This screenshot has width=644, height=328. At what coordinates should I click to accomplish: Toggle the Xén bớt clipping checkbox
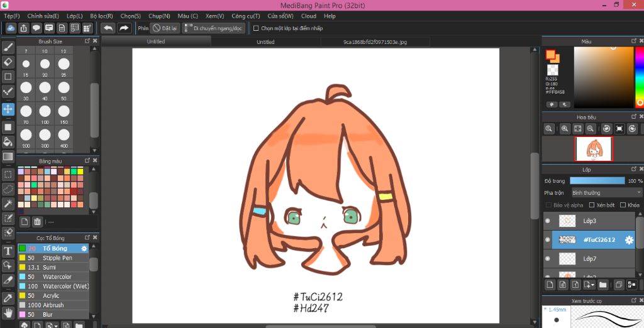[x=592, y=205]
